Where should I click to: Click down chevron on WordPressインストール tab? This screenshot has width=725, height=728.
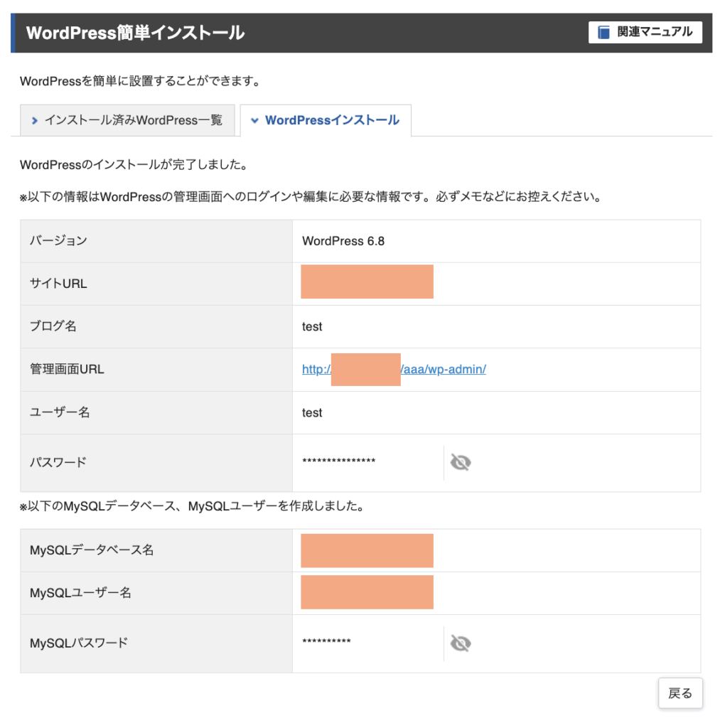[x=254, y=121]
